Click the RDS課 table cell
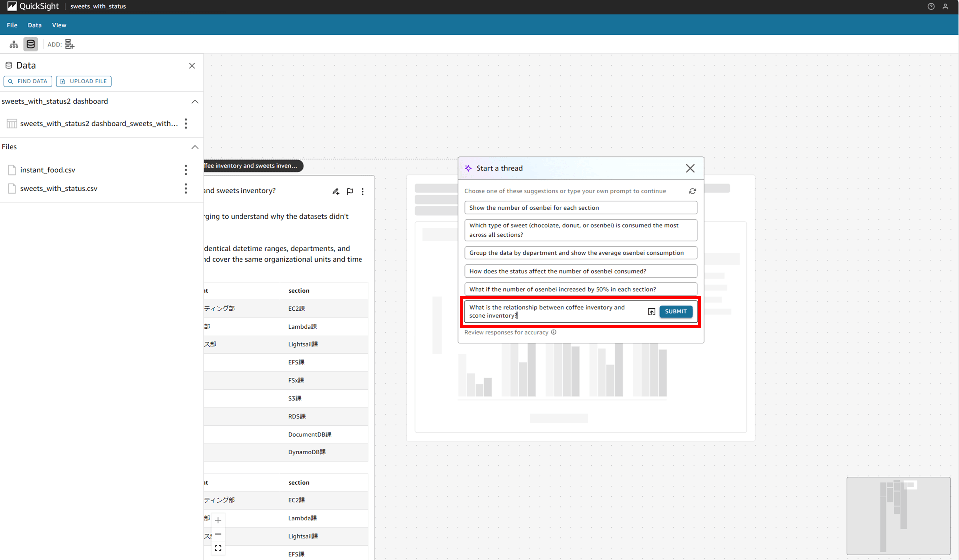This screenshot has height=560, width=959. tap(297, 417)
